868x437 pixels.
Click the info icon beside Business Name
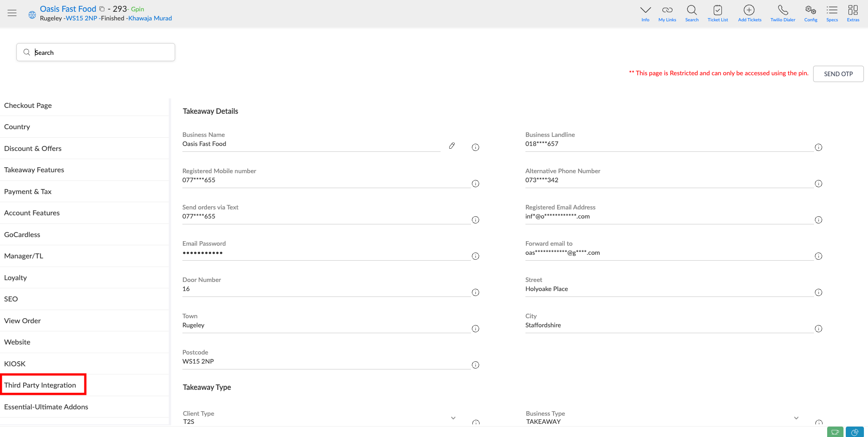[476, 147]
